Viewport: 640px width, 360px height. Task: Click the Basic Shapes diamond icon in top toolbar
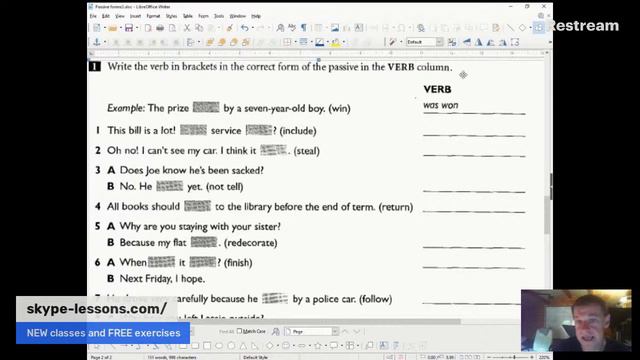tap(522, 28)
